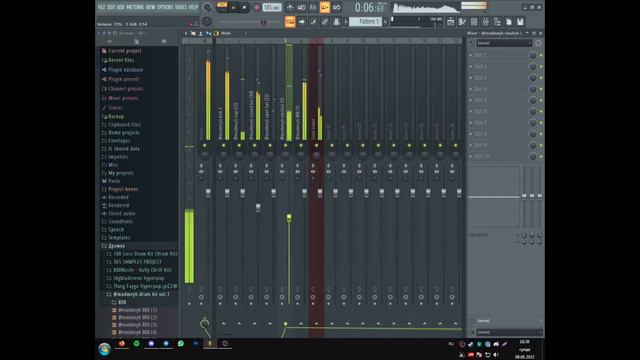Toggle Slot 1 effect enable LED
640x360 pixels.
click(x=541, y=55)
